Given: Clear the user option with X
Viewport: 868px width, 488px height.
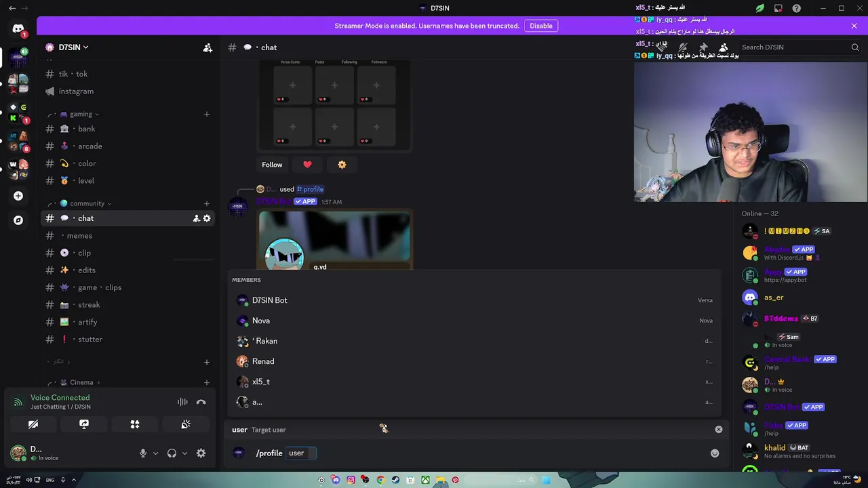Looking at the screenshot, I should tap(719, 430).
